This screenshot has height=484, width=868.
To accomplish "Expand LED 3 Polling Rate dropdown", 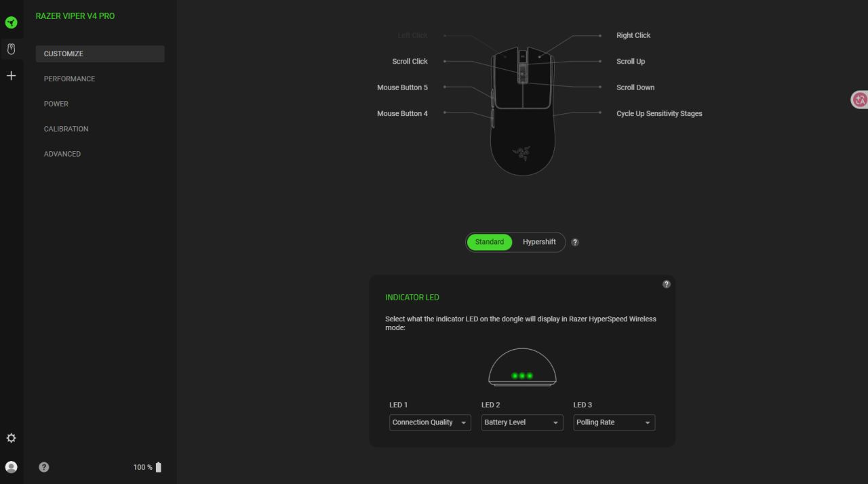I will [x=614, y=422].
